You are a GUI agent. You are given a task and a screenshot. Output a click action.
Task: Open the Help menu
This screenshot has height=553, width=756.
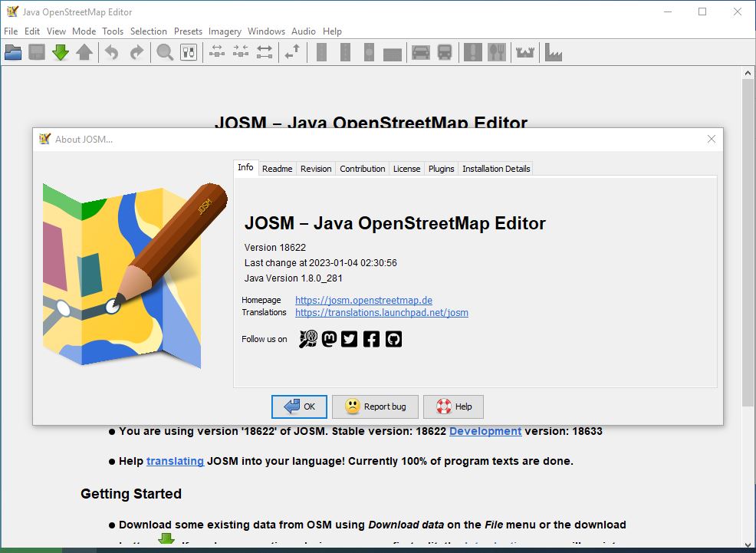point(332,31)
